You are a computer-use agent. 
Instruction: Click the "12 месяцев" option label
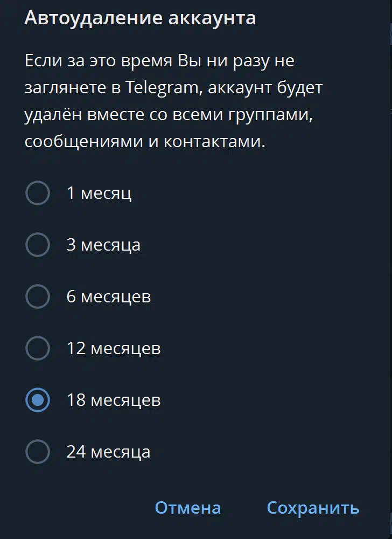click(x=114, y=348)
